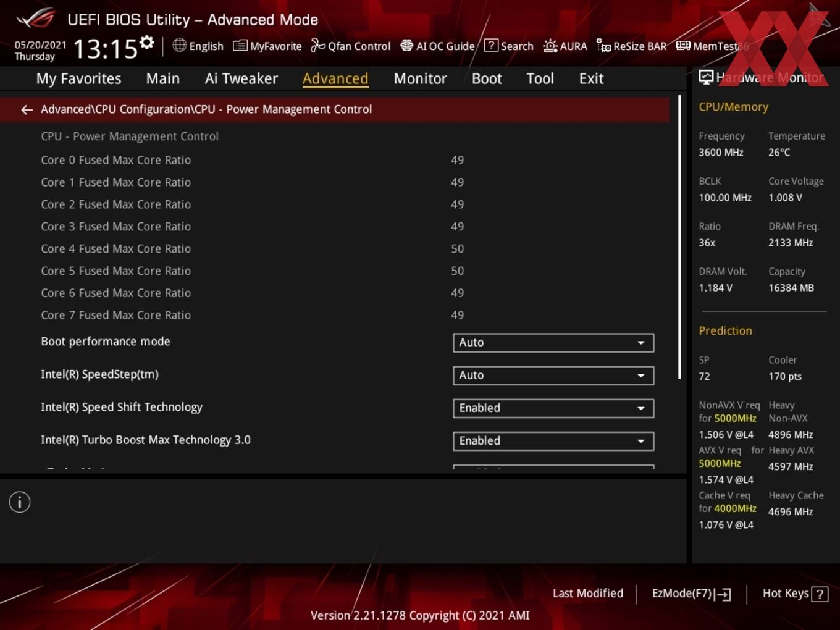Screen dimensions: 840x630
Task: Toggle ReSize BAR icon
Action: 603,46
